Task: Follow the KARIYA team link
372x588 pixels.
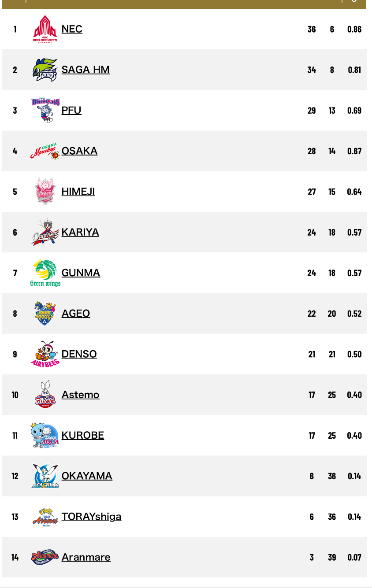Action: click(80, 232)
